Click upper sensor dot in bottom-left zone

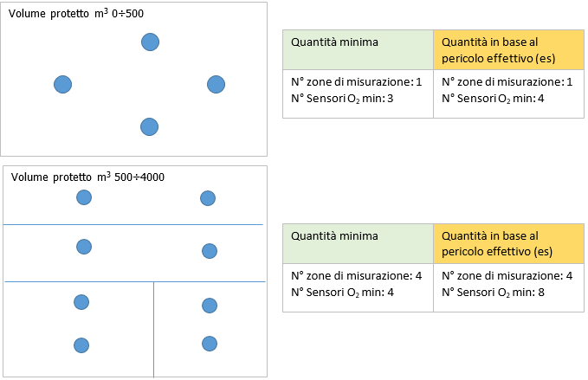(81, 301)
